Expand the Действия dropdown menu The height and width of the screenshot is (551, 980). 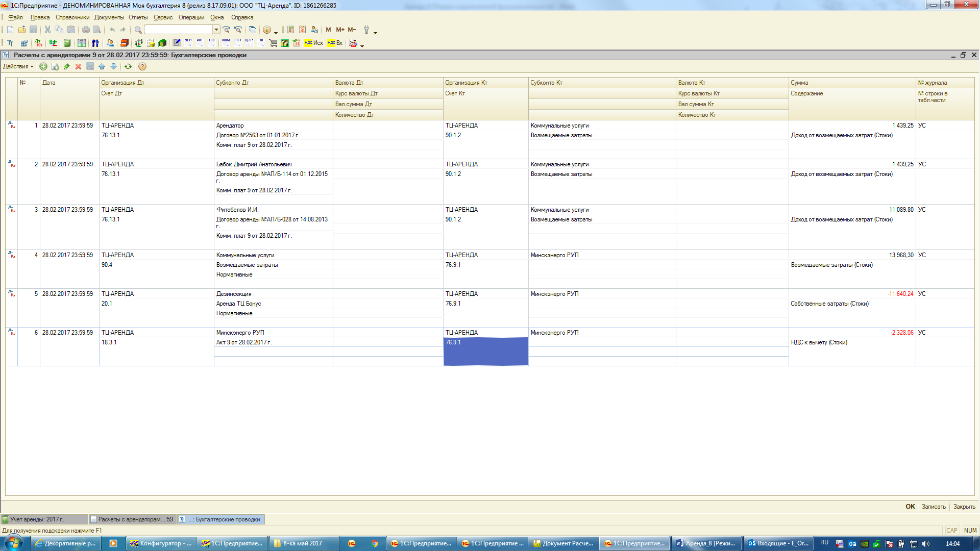tap(18, 66)
